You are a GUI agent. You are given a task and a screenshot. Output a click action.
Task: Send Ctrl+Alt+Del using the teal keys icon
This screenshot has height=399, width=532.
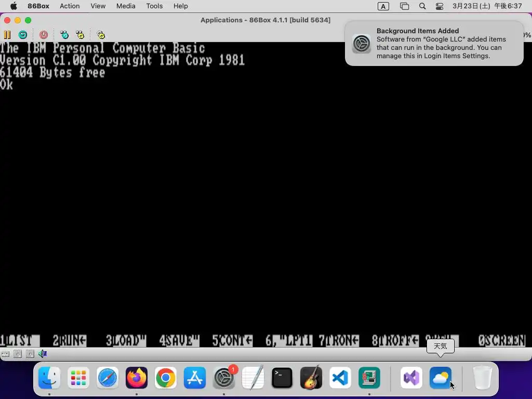click(64, 35)
